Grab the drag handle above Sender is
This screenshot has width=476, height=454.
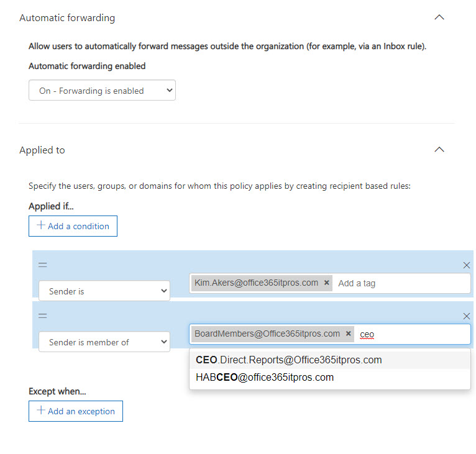[43, 265]
